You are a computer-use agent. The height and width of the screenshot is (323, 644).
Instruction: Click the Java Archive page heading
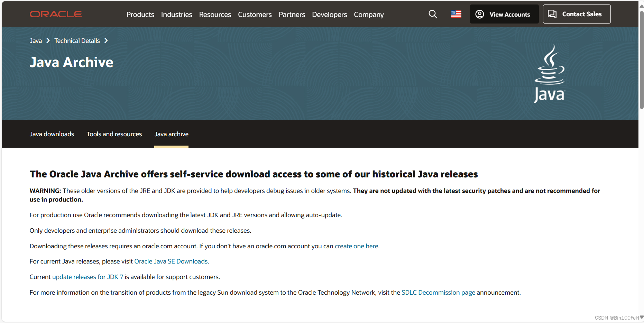[x=71, y=62]
